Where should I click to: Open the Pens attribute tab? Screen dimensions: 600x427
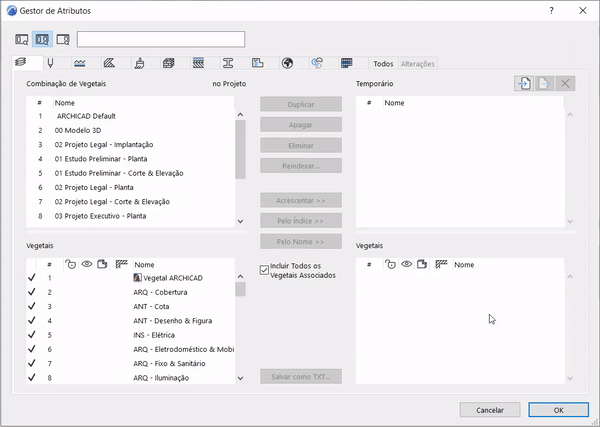click(50, 63)
